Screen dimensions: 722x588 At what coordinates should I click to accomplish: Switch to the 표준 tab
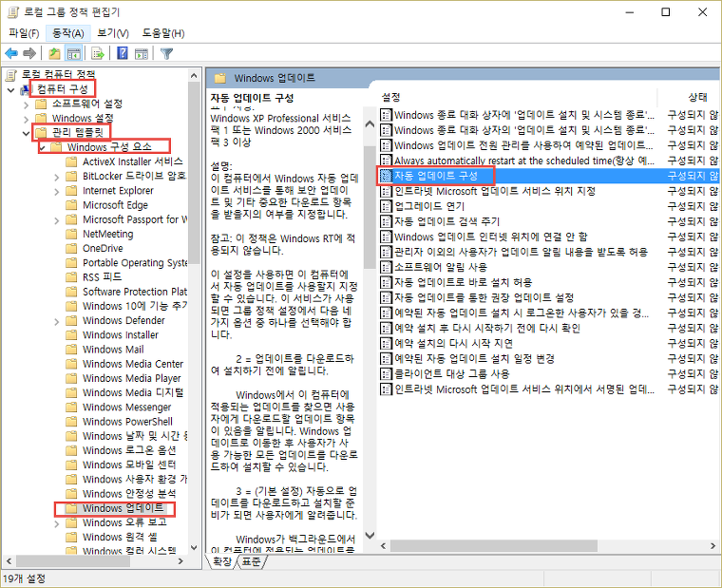click(x=251, y=561)
